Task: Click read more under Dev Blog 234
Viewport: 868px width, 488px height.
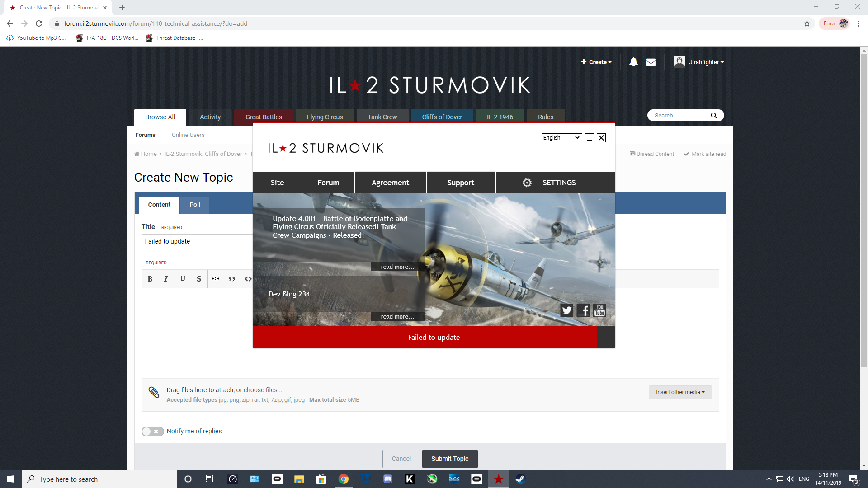Action: pyautogui.click(x=397, y=316)
